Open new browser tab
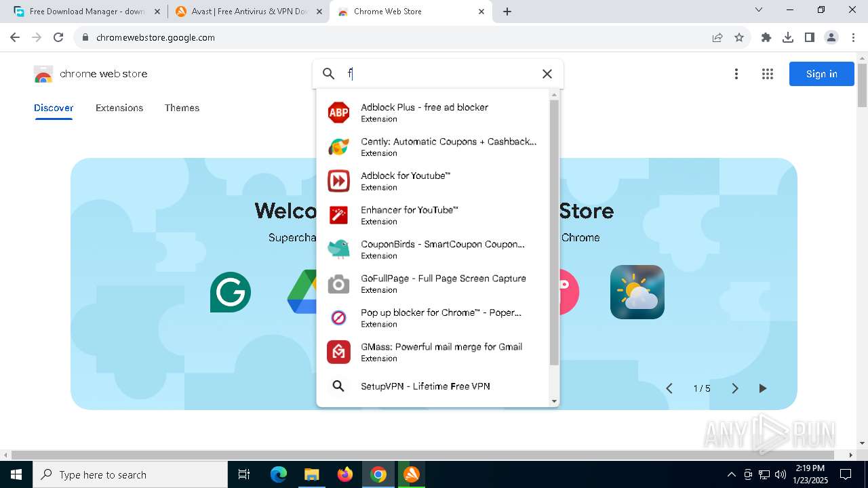 pyautogui.click(x=507, y=12)
